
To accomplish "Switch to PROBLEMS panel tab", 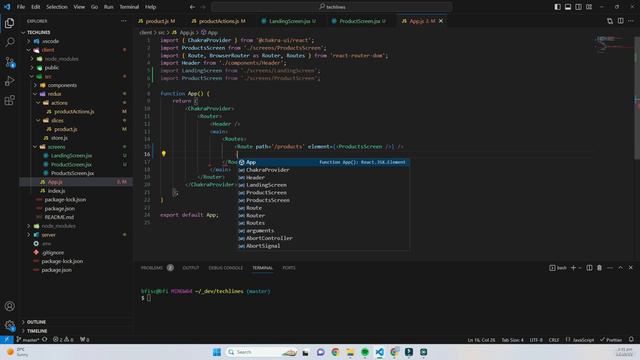I will 152,268.
